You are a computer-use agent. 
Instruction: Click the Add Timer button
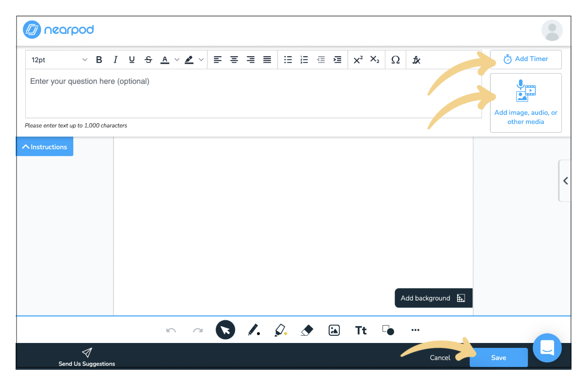click(x=526, y=59)
